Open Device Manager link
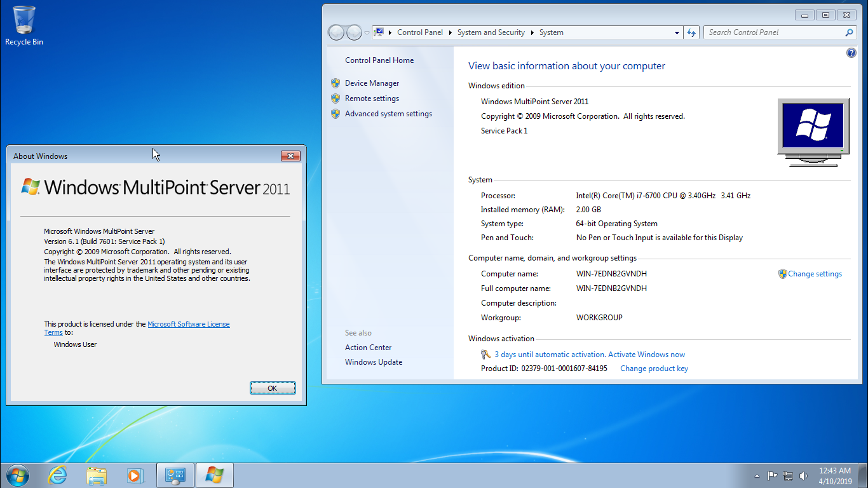This screenshot has width=868, height=488. point(372,83)
